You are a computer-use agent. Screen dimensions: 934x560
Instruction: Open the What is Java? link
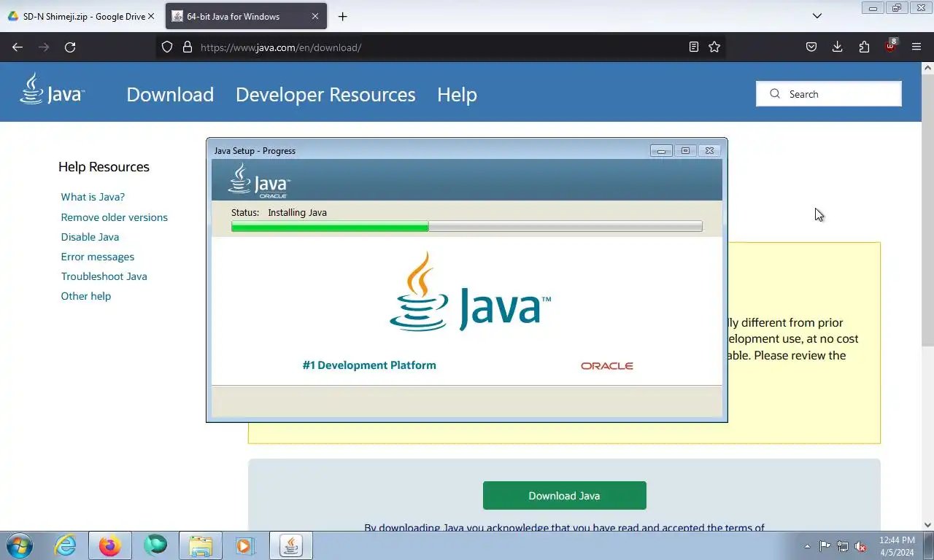click(93, 197)
